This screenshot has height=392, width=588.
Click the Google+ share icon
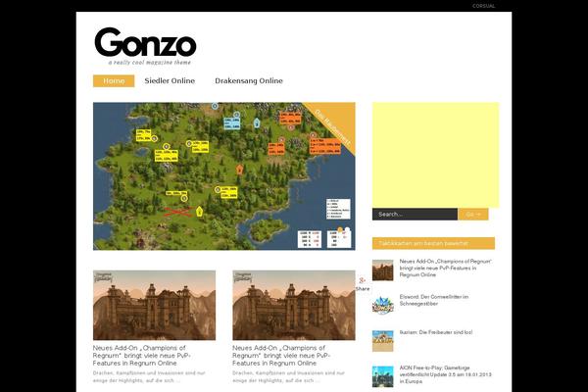(362, 280)
